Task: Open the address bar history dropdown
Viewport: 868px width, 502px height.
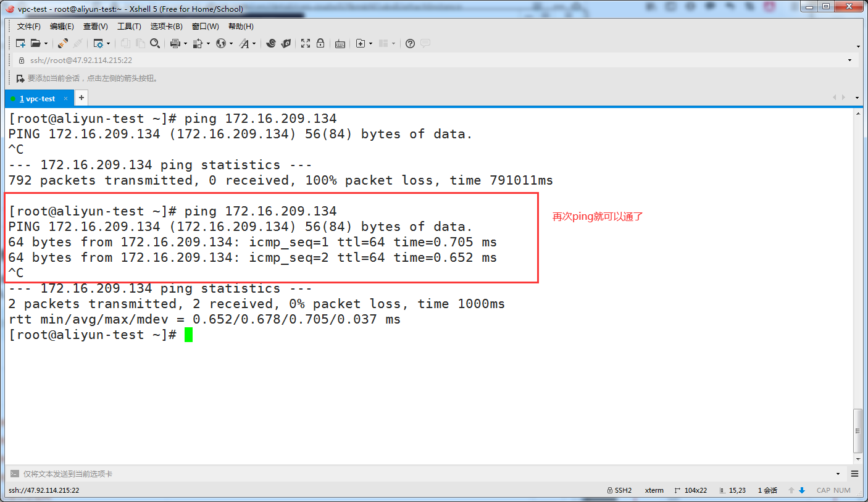Action: pos(849,60)
